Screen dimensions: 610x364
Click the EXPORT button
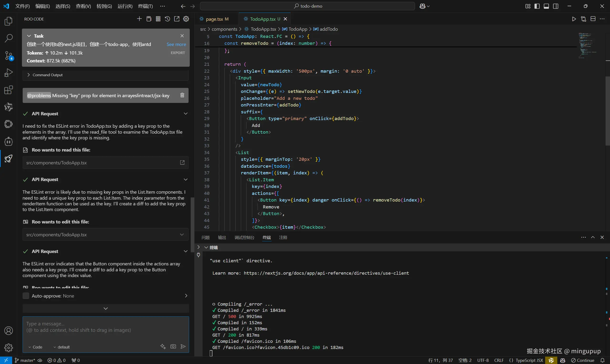click(x=178, y=53)
